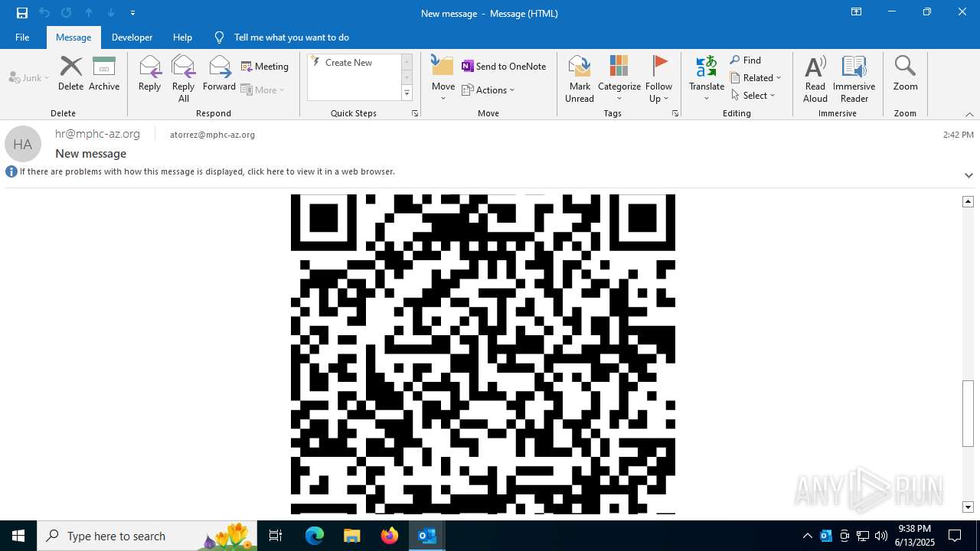Open the File menu
The image size is (980, 551).
click(x=22, y=37)
